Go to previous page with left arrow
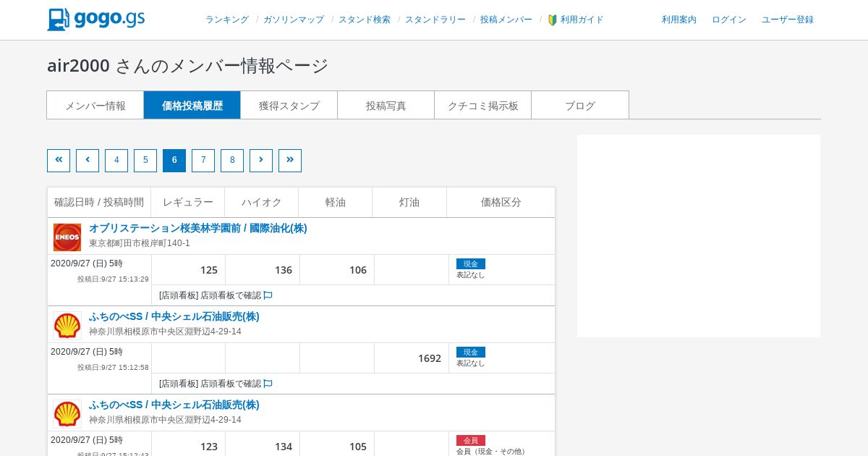Viewport: 868px width, 456px height. (88, 161)
